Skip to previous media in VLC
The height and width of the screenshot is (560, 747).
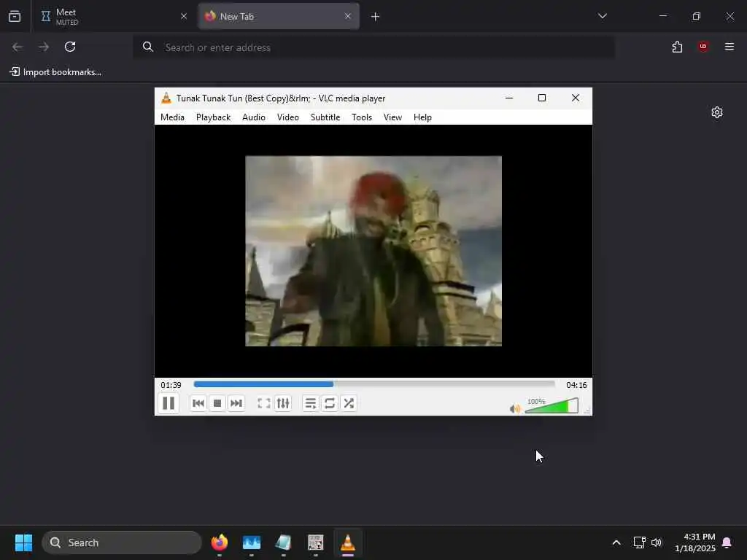click(198, 403)
